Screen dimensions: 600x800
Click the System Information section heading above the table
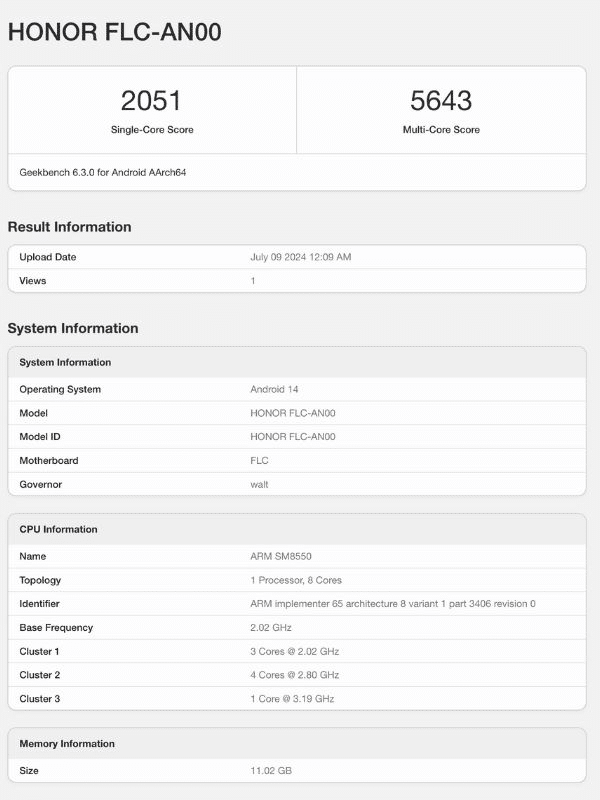(73, 328)
